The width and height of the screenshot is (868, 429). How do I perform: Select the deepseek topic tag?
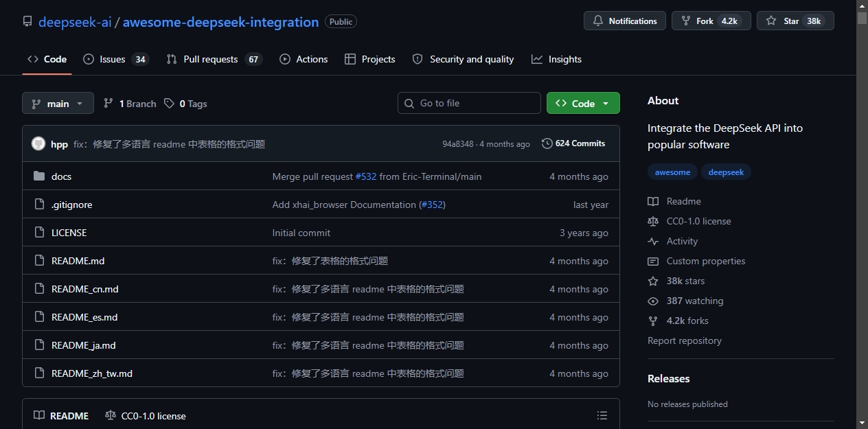[726, 172]
